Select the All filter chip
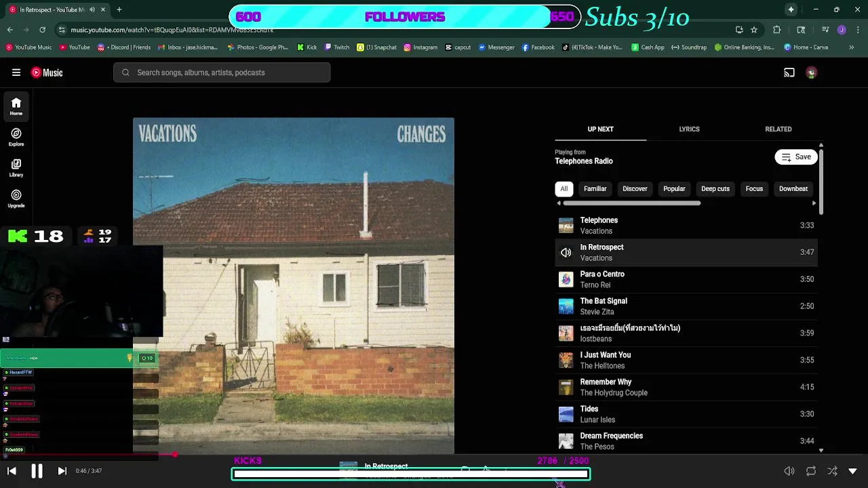The height and width of the screenshot is (488, 868). [x=564, y=188]
